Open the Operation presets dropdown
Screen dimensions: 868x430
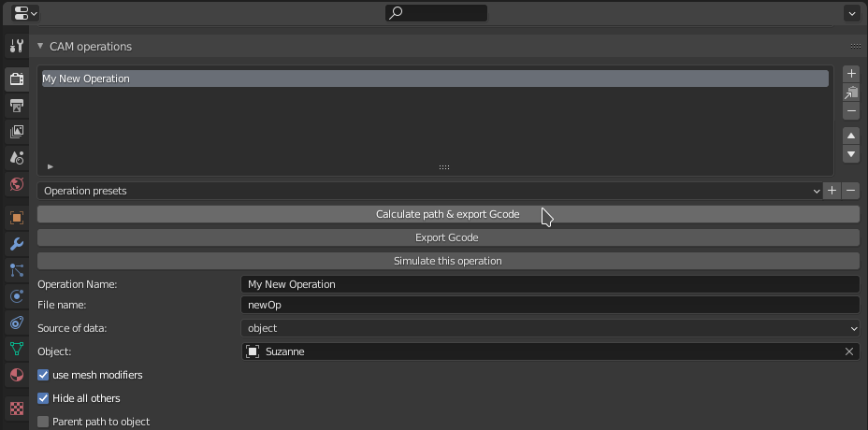click(429, 191)
